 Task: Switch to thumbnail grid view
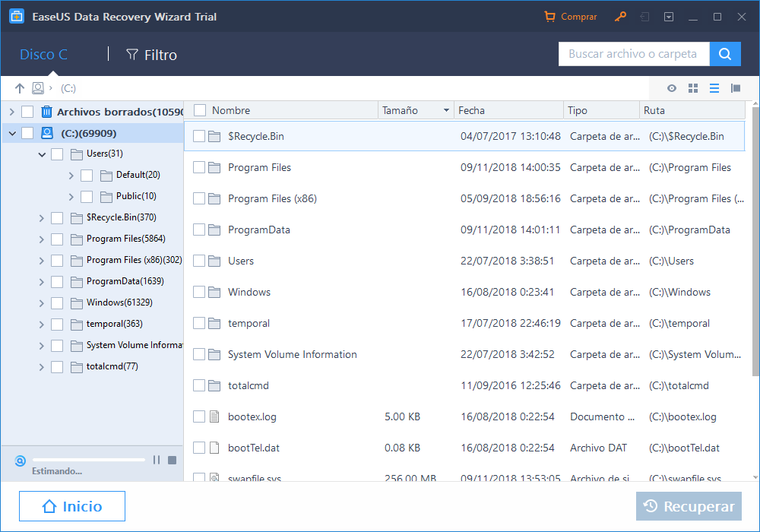693,88
